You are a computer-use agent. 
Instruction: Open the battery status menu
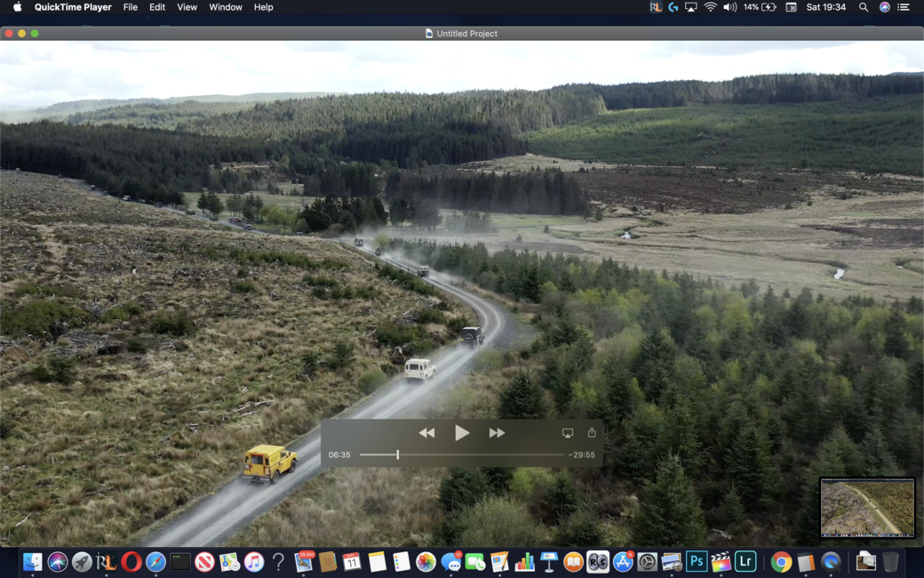761,7
